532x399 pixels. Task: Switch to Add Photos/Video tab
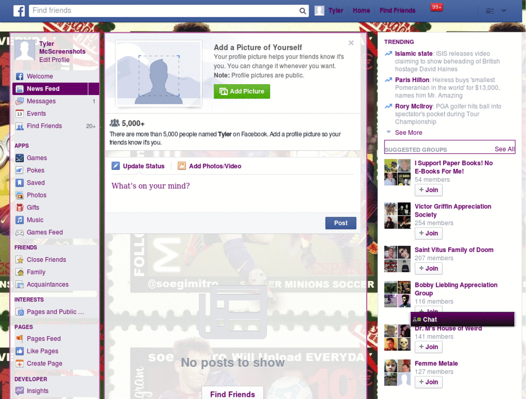[x=210, y=166]
